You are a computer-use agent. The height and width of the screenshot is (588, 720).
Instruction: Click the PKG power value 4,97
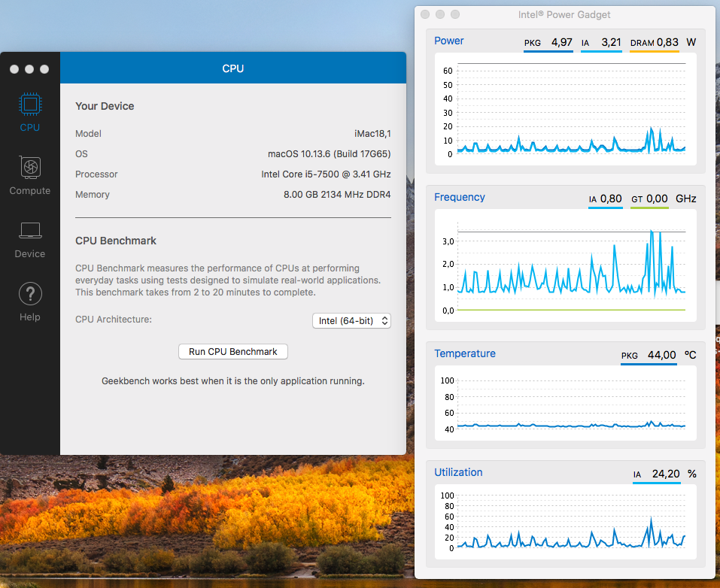click(x=561, y=43)
